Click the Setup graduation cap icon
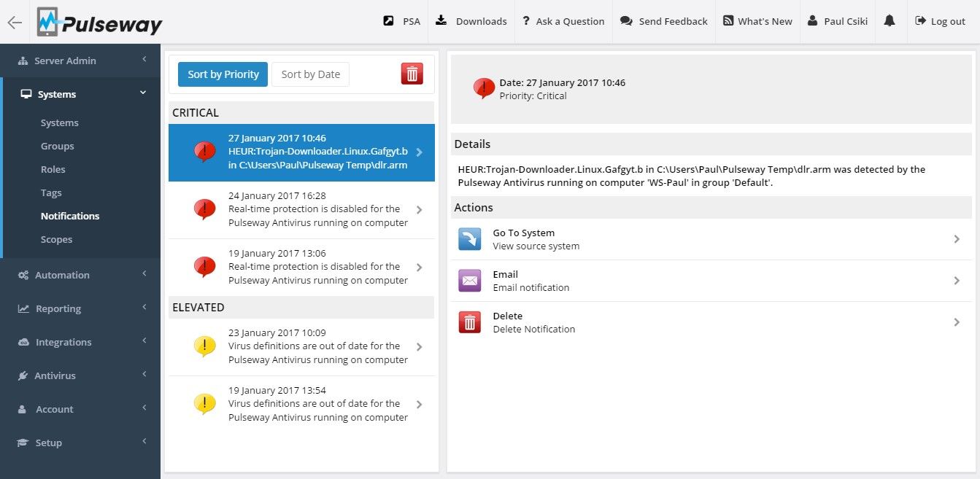980x479 pixels. (23, 443)
